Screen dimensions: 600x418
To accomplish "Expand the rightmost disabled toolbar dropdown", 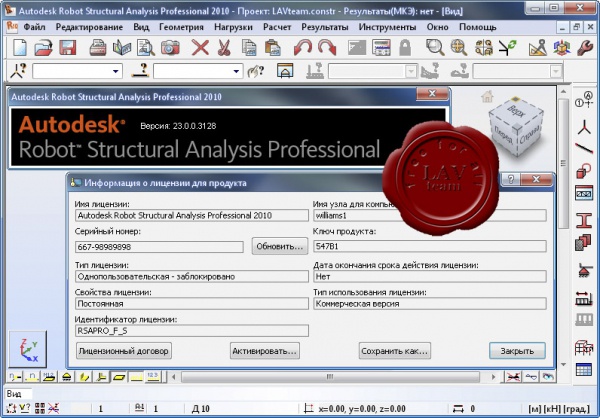I will tap(556, 72).
